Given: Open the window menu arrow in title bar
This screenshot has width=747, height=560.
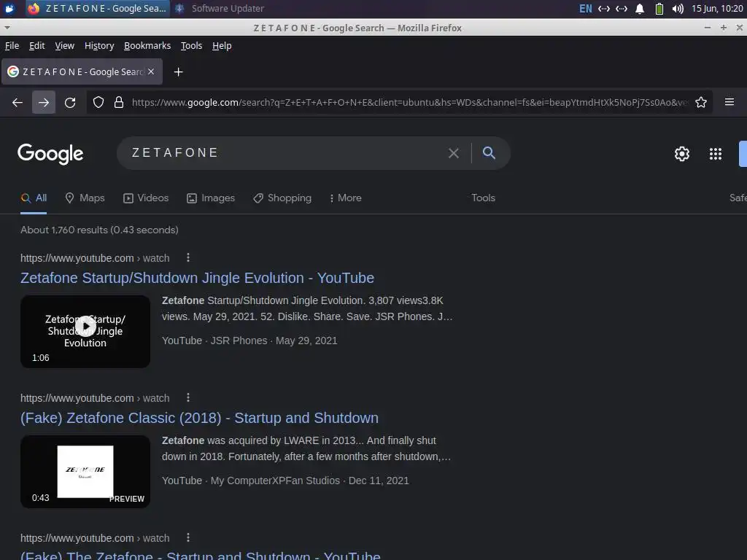Looking at the screenshot, I should pos(7,28).
